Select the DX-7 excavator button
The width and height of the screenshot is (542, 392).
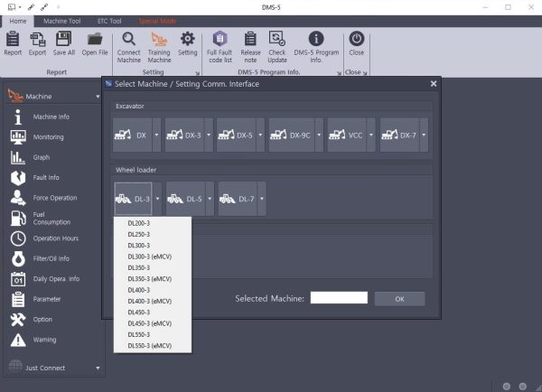click(399, 135)
